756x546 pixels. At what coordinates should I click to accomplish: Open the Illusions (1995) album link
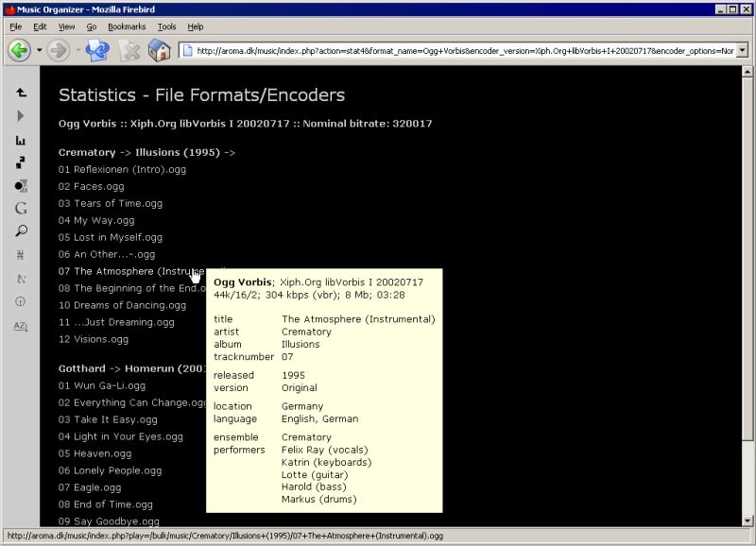point(178,152)
